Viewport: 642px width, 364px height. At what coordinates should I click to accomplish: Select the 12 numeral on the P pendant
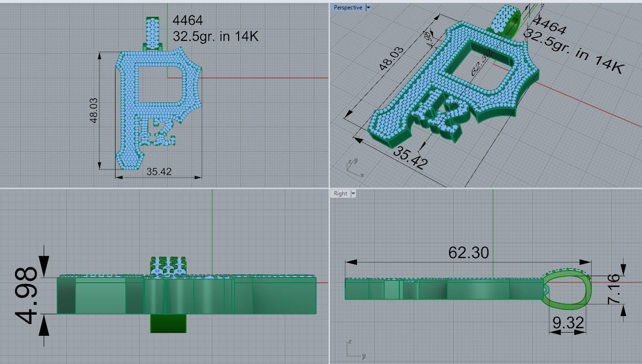[157, 131]
